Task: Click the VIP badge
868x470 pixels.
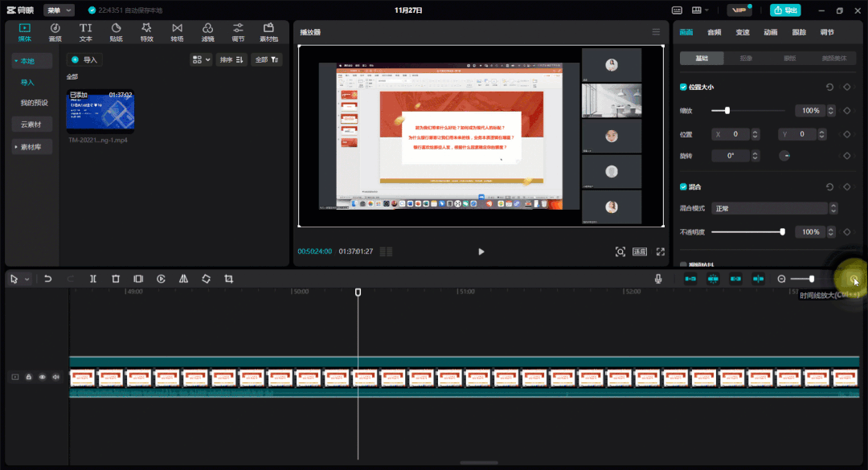Action: 739,10
